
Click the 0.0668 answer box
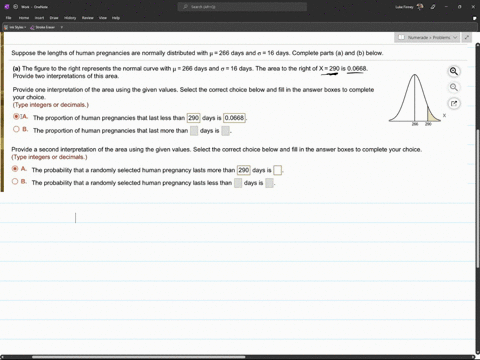[x=234, y=118]
